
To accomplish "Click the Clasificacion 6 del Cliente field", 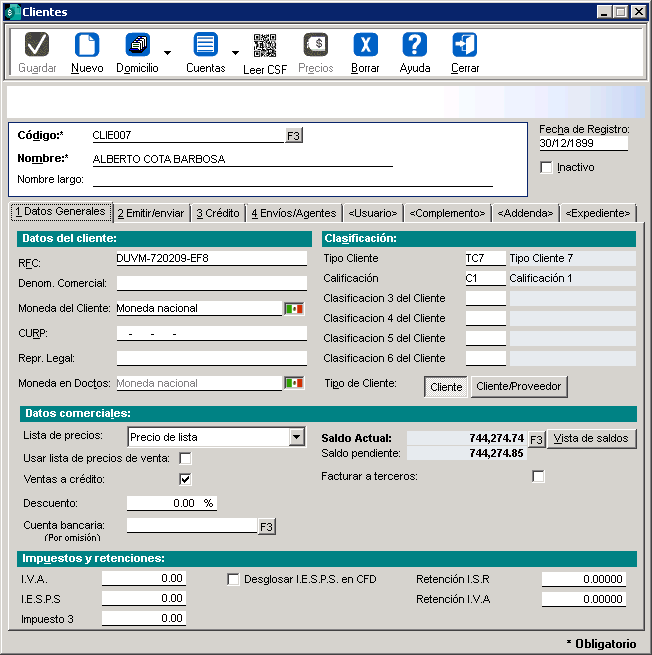I will tap(486, 358).
